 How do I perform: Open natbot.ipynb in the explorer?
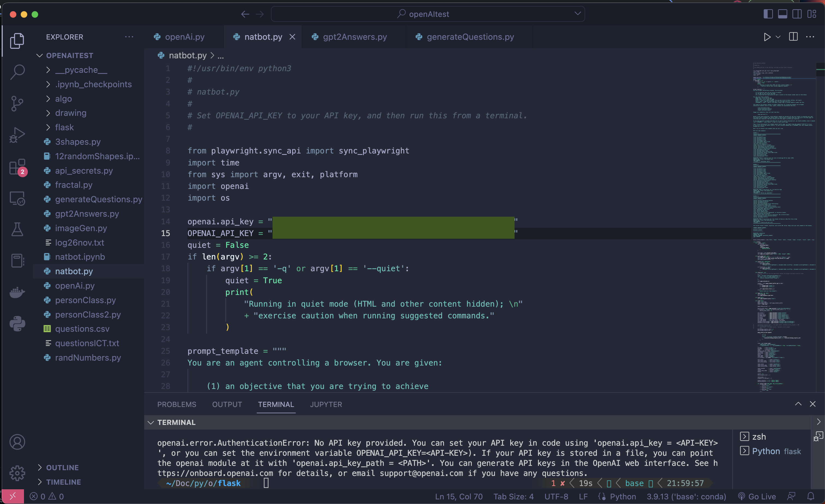coord(89,256)
